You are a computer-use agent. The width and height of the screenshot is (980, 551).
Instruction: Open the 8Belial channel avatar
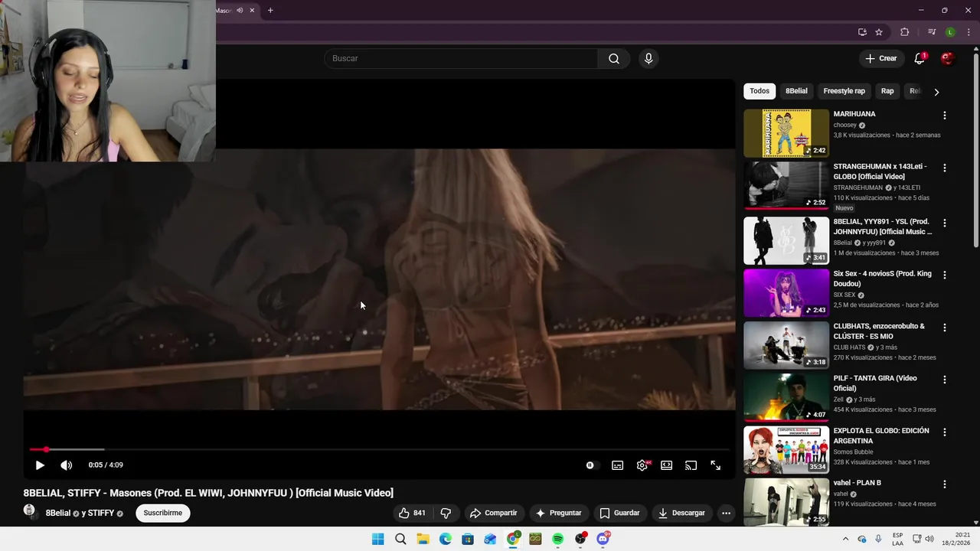pos(30,510)
